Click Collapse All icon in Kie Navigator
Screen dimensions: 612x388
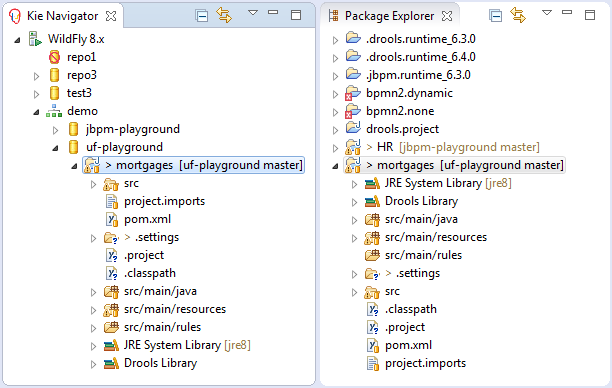pyautogui.click(x=201, y=16)
